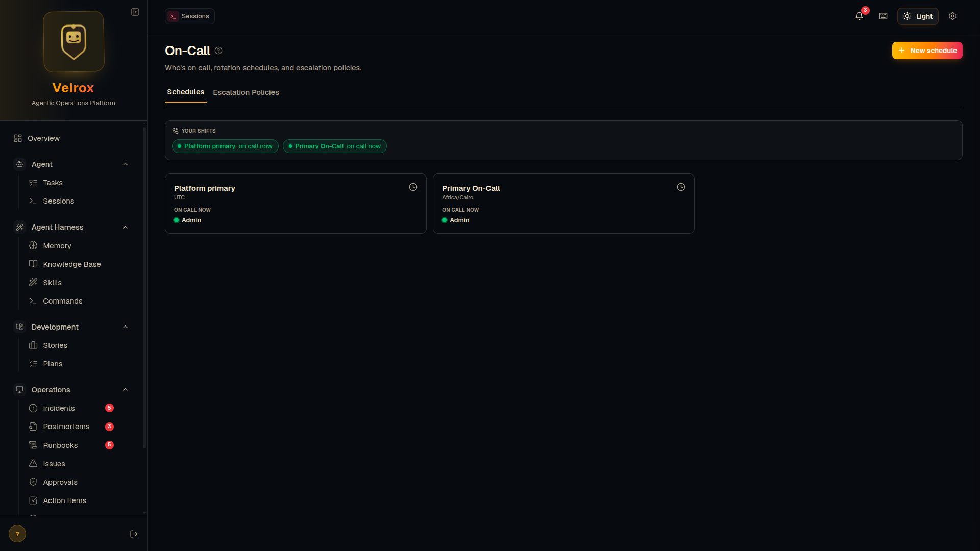The height and width of the screenshot is (551, 980).
Task: Open the Platform primary schedule card
Action: (296, 204)
